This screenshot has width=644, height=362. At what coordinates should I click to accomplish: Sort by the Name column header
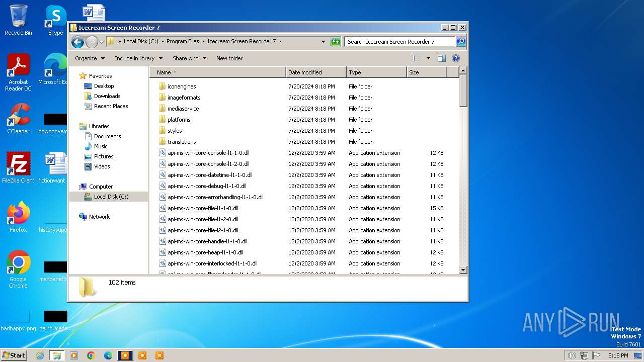218,72
